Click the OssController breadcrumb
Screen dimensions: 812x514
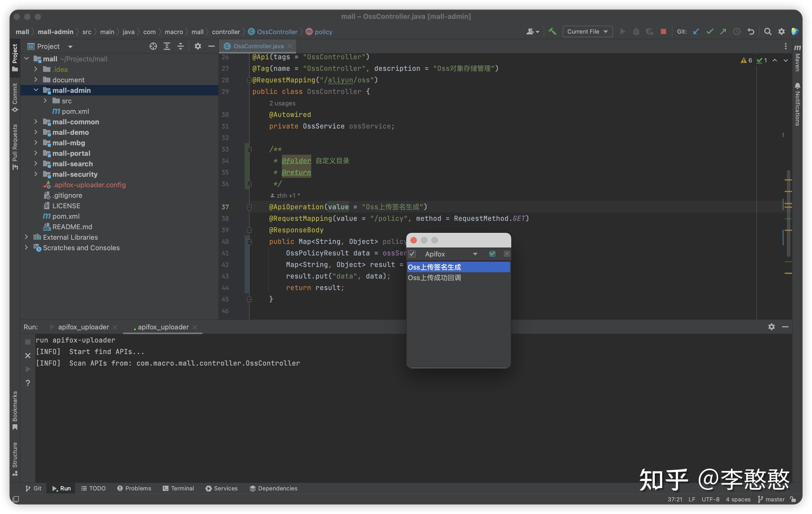pos(273,32)
